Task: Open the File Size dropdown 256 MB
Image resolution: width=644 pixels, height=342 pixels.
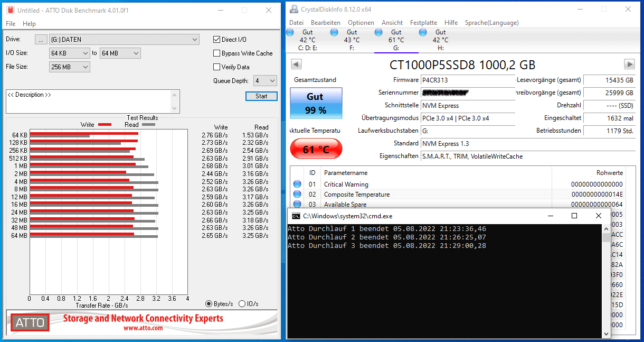Action: coord(70,67)
